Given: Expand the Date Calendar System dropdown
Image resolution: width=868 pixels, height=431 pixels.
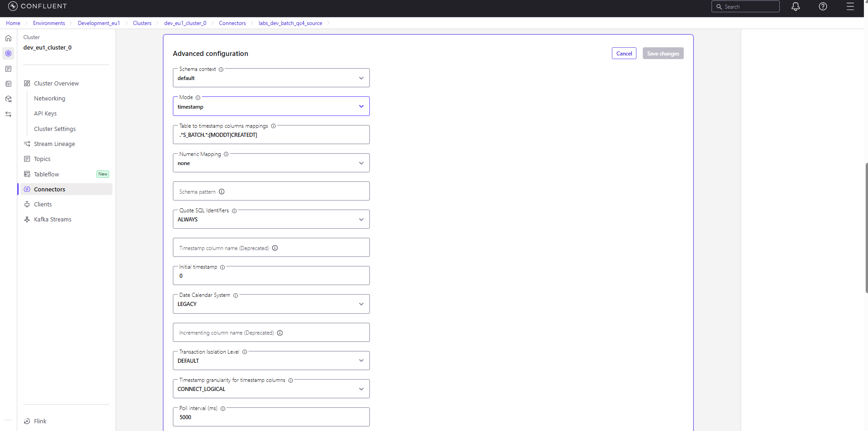Looking at the screenshot, I should click(271, 304).
